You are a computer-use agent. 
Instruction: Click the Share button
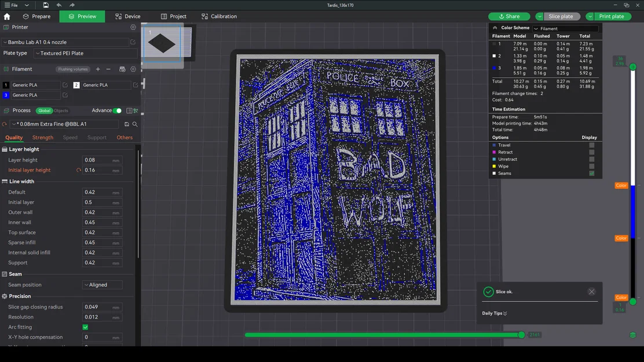point(509,16)
